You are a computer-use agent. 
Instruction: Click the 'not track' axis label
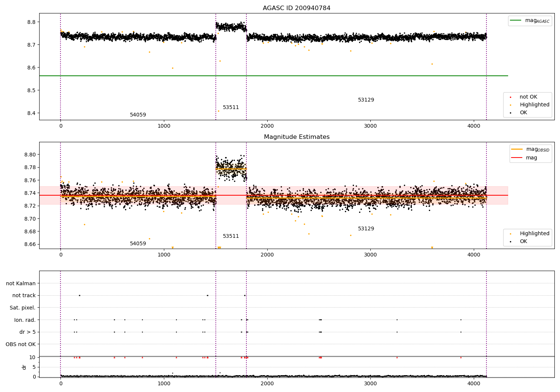[x=24, y=296]
